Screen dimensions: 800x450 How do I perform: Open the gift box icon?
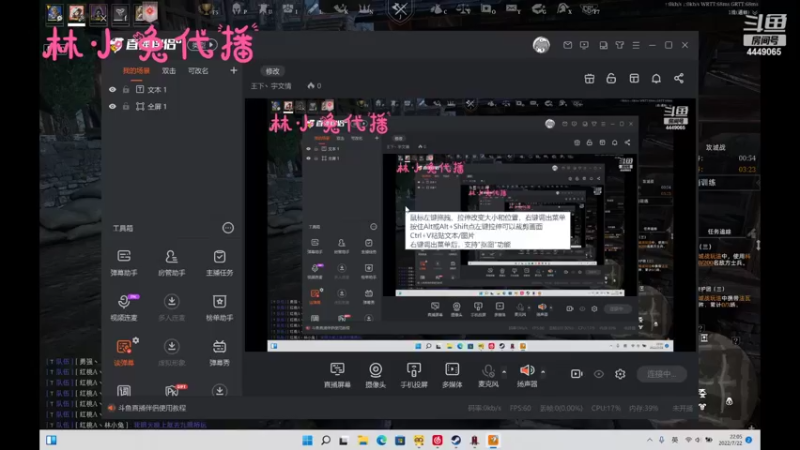coord(589,79)
